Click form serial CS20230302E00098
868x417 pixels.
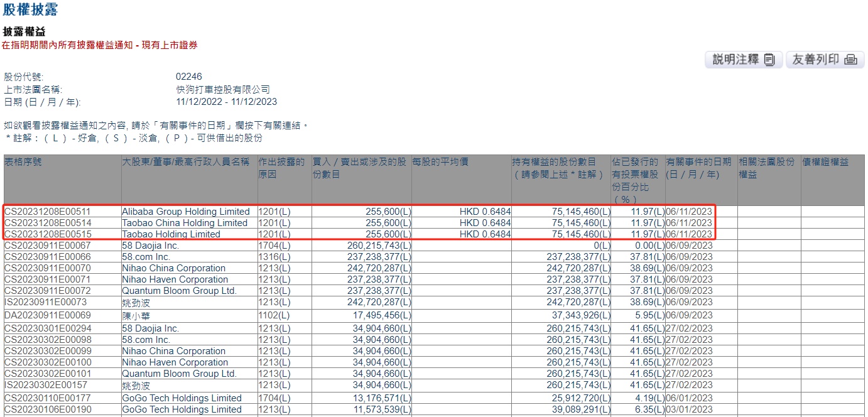tap(48, 340)
